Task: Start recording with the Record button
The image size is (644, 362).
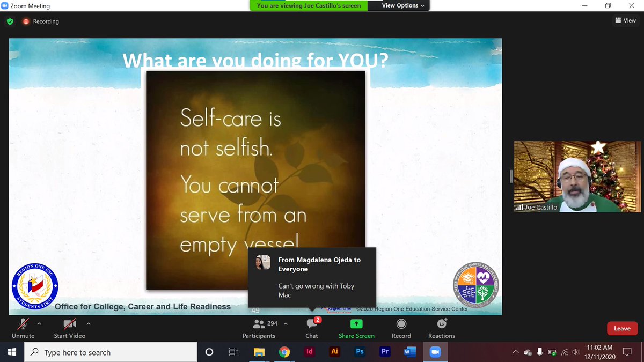Action: coord(401,328)
